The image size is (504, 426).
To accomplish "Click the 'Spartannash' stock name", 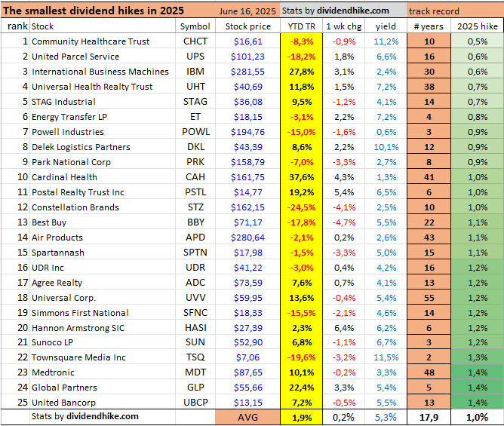I will [x=58, y=253].
